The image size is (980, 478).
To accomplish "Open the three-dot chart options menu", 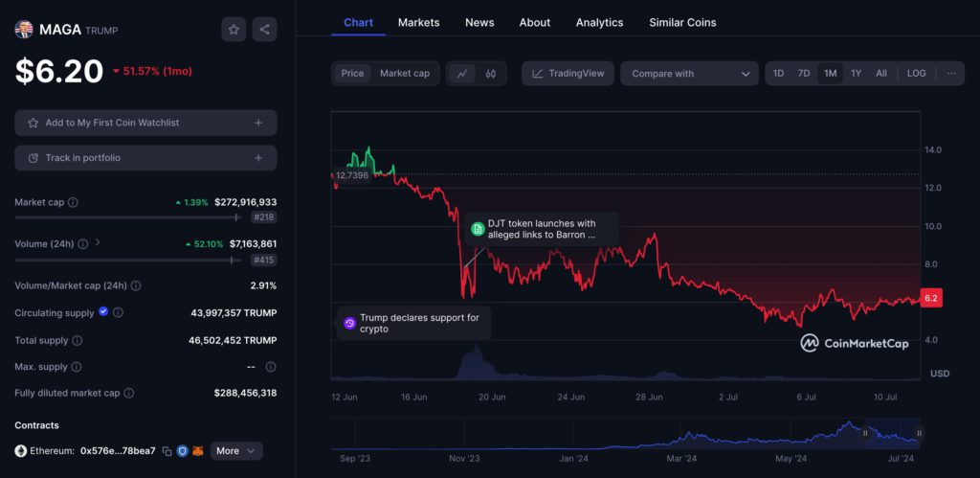I will tap(951, 73).
